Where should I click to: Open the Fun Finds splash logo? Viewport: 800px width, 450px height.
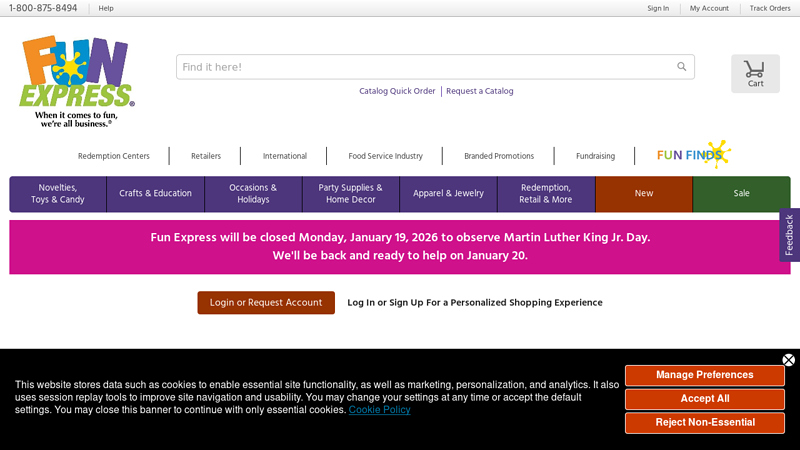tap(693, 155)
